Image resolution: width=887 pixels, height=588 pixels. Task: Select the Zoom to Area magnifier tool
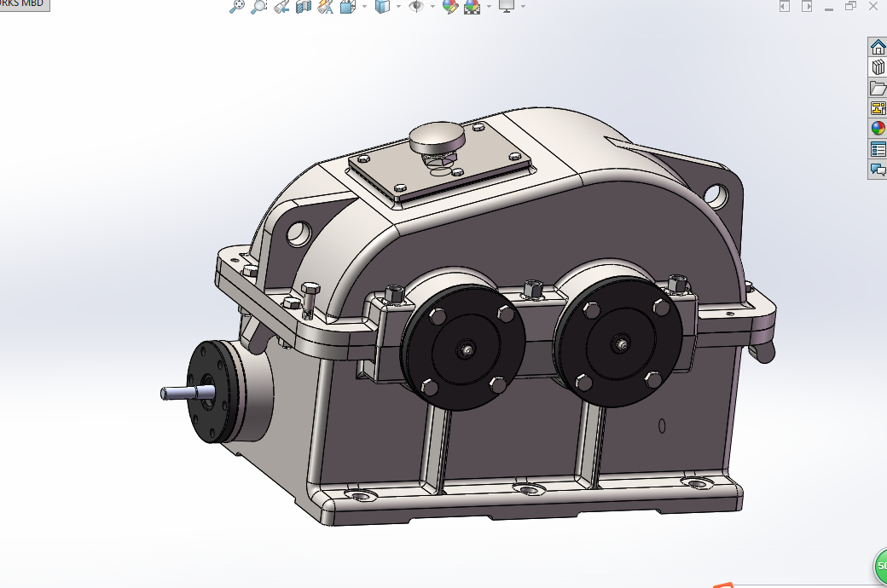(258, 6)
